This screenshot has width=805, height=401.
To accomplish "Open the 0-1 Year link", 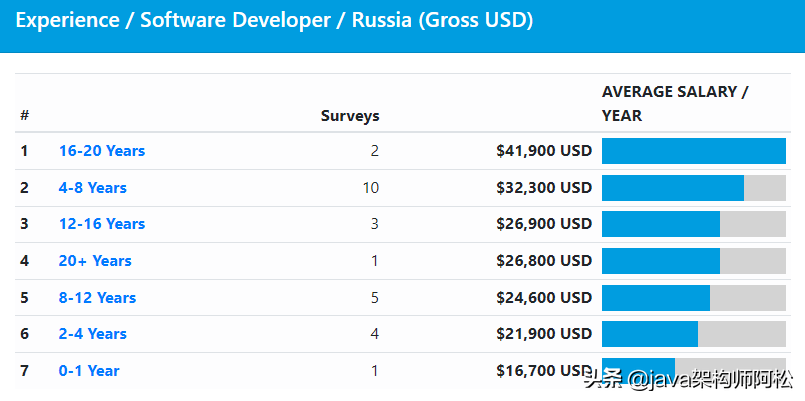I will click(89, 371).
